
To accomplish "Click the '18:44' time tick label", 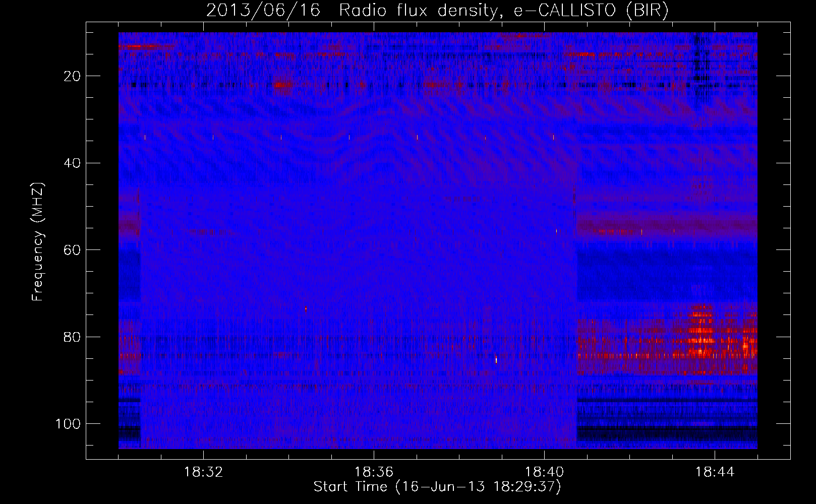I will [715, 472].
